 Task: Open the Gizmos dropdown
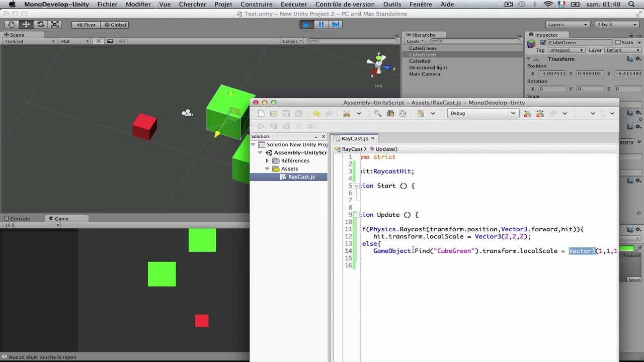[x=292, y=41]
